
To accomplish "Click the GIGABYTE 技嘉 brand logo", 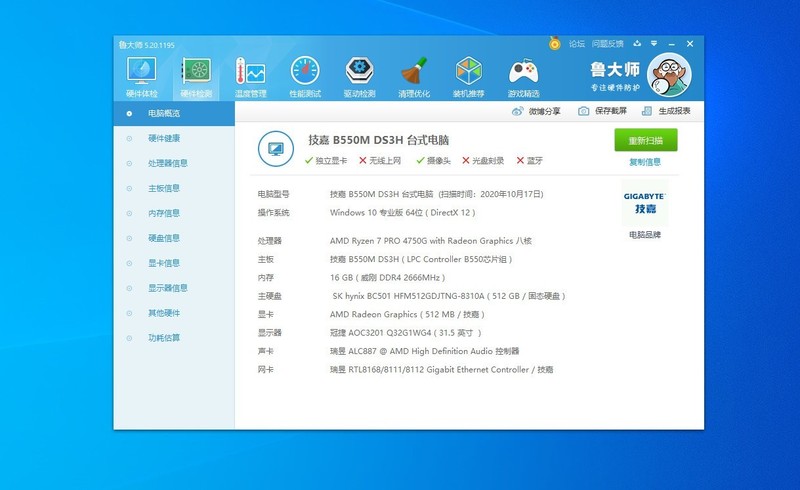I will point(644,203).
